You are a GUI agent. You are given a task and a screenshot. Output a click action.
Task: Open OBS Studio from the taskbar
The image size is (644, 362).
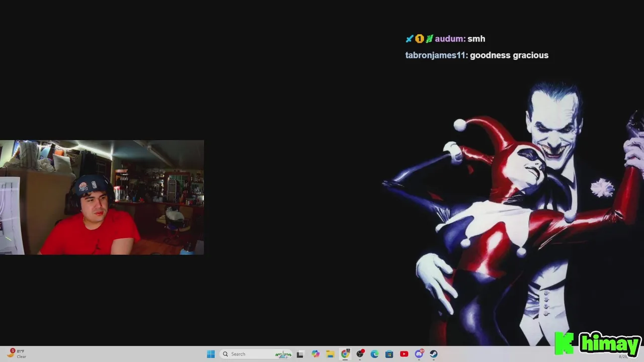[360, 354]
